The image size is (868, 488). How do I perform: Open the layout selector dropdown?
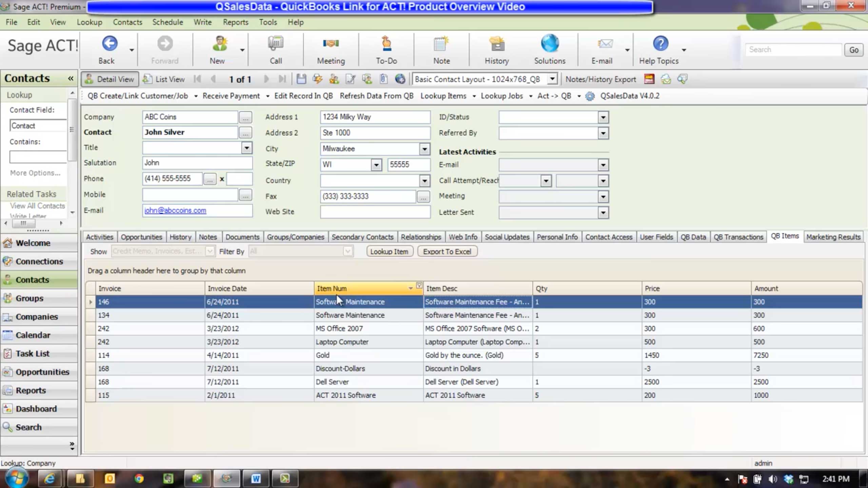(552, 79)
